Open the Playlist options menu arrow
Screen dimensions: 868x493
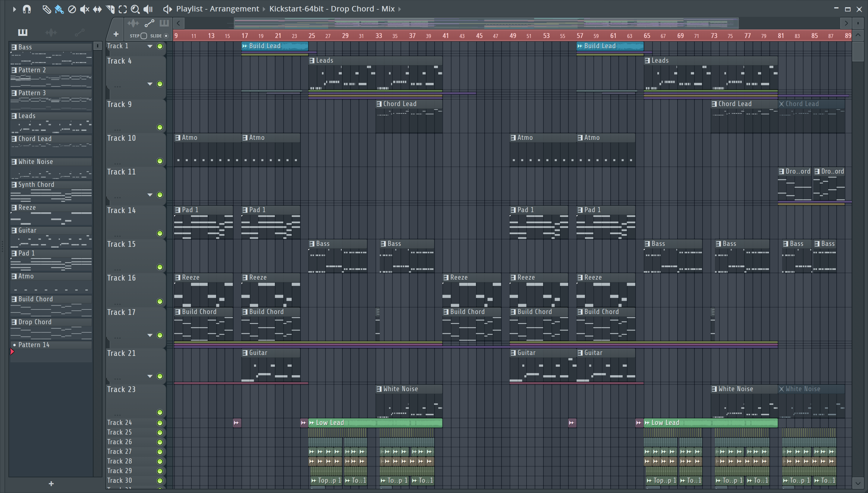pos(14,9)
